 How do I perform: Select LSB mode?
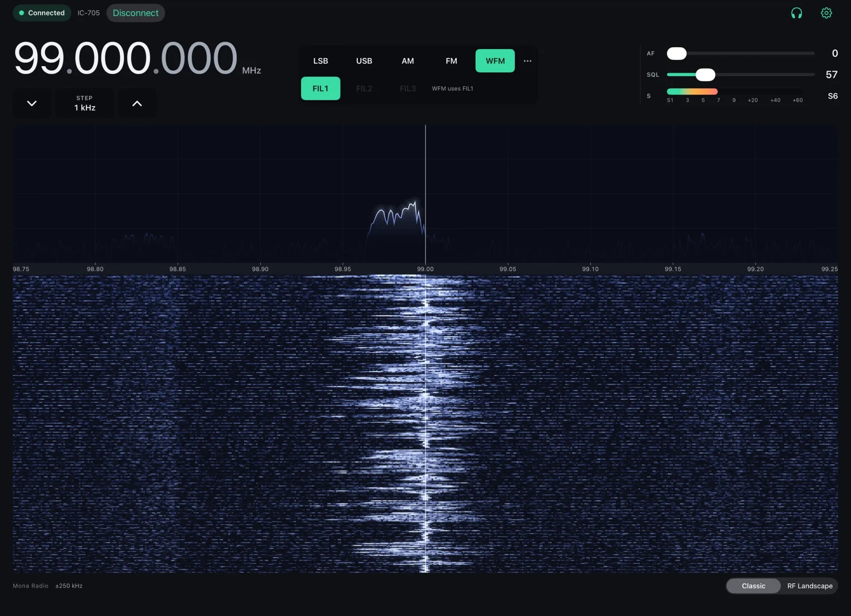[321, 61]
